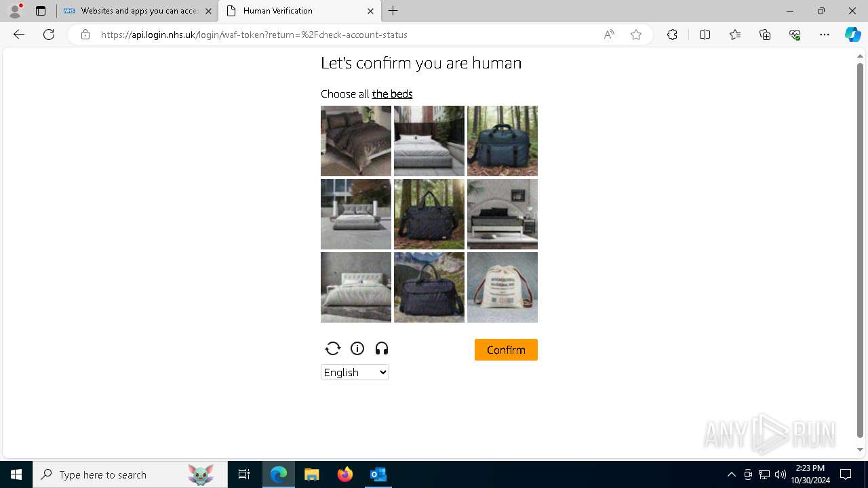The image size is (868, 488).
Task: Select the dark-bedding bed image with plant
Action: pos(356,141)
